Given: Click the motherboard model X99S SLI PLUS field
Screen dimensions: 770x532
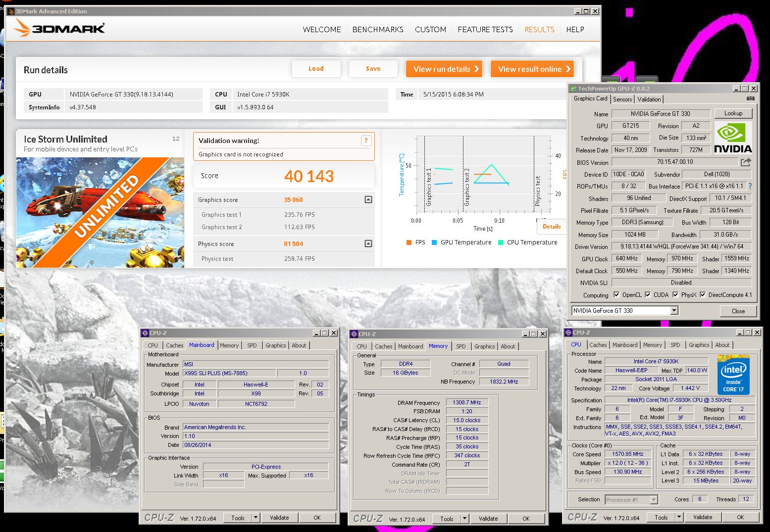Looking at the screenshot, I should 229,373.
